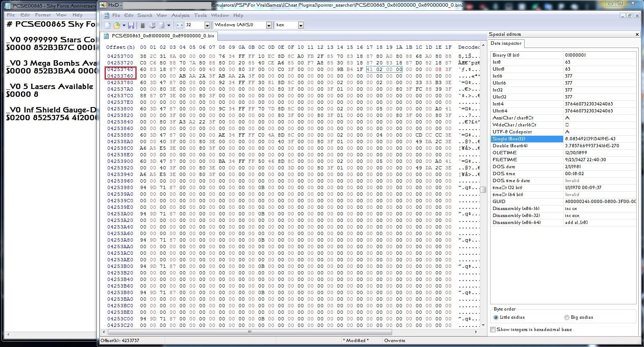Screen dimensions: 644x347
Task: Click the hex view scroll left arrow
Action: pos(104,332)
